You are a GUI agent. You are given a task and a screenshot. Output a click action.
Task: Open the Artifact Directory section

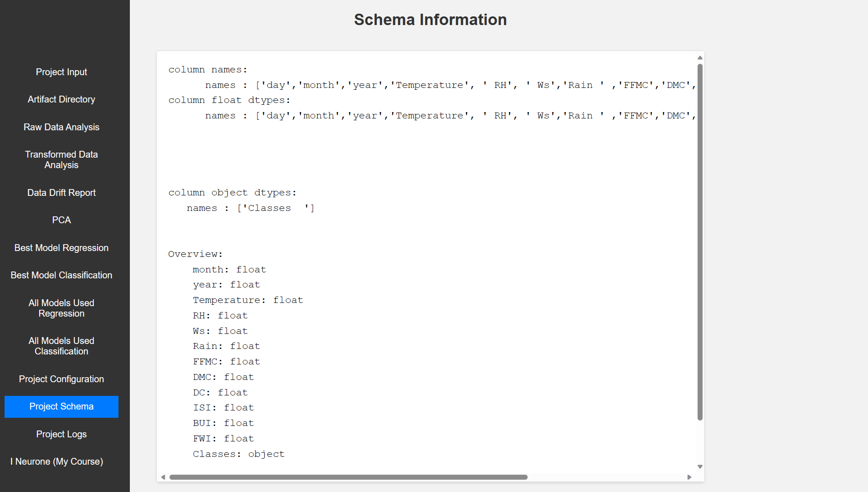pyautogui.click(x=61, y=99)
